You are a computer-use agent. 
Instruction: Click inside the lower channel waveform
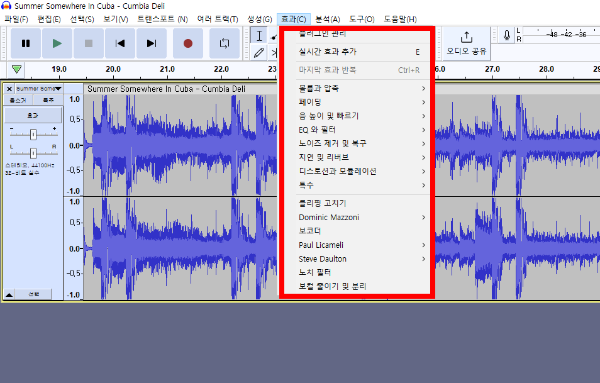click(180, 249)
